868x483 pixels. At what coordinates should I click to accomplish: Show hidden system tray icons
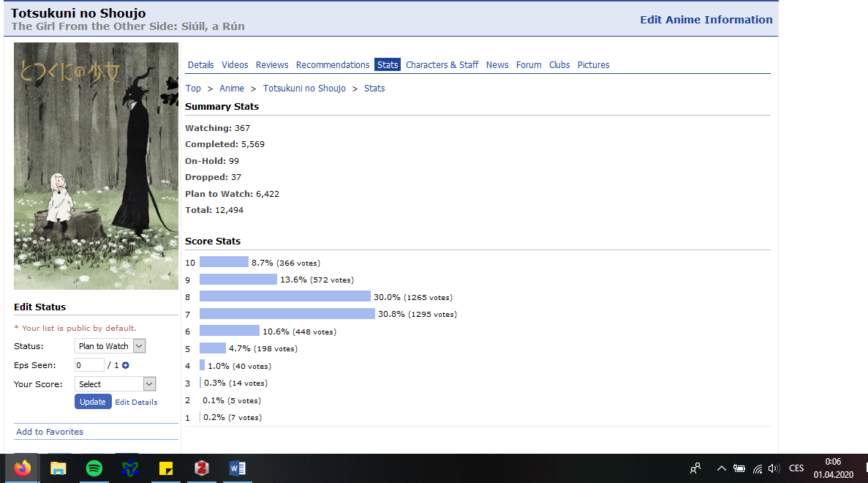(721, 468)
